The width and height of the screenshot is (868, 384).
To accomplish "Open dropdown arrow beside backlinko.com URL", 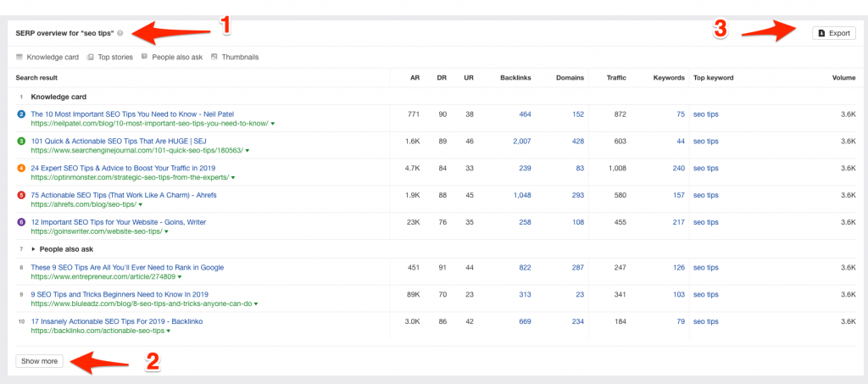I will pyautogui.click(x=169, y=331).
